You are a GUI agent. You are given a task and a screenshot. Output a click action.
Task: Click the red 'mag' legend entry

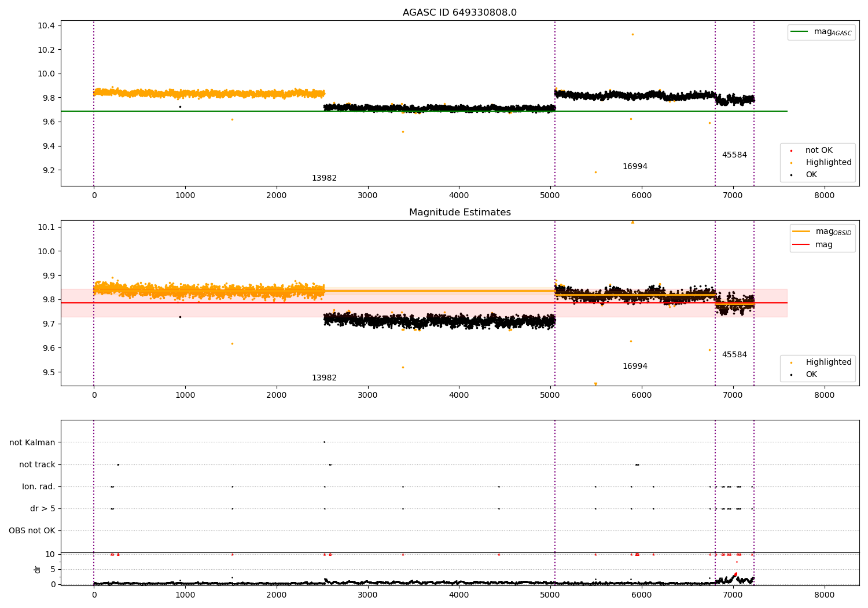813,245
